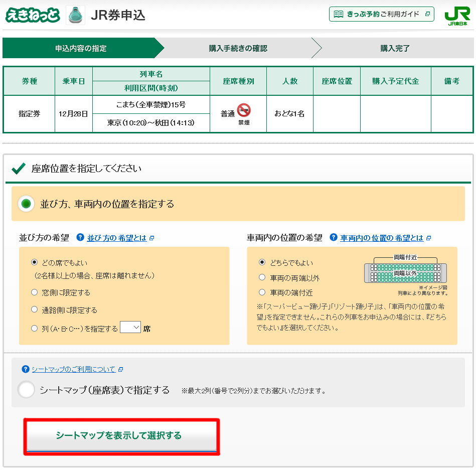Click the green train icon beside JR券申込
The width and height of the screenshot is (476, 470).
tap(75, 15)
